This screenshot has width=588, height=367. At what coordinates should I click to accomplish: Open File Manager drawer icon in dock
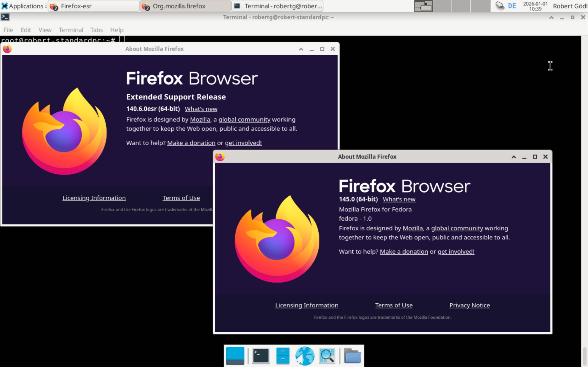pyautogui.click(x=283, y=356)
